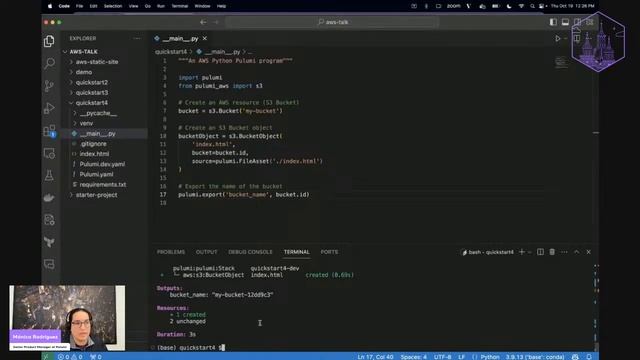
Task: Open the Explorer view in activity bar
Action: [x=49, y=41]
